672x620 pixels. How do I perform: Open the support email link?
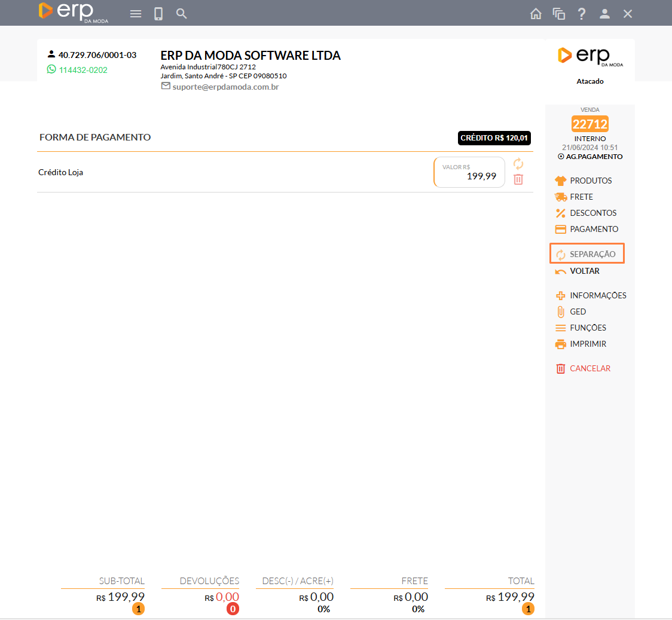(x=225, y=87)
